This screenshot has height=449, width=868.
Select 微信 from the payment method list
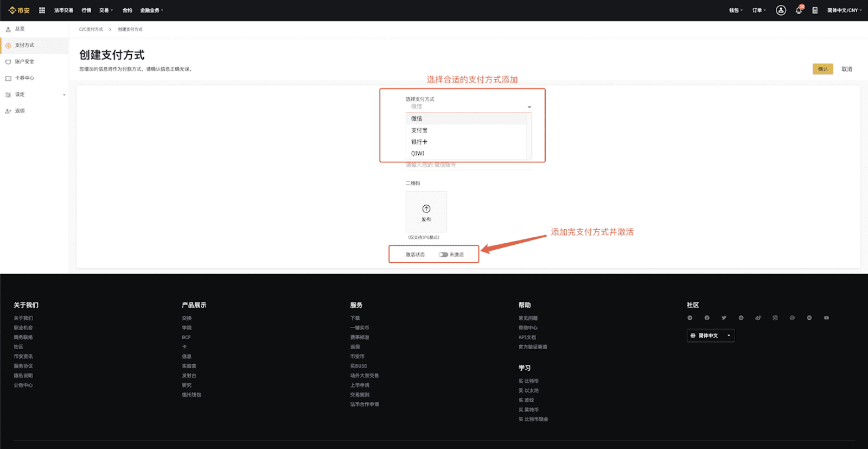point(466,119)
